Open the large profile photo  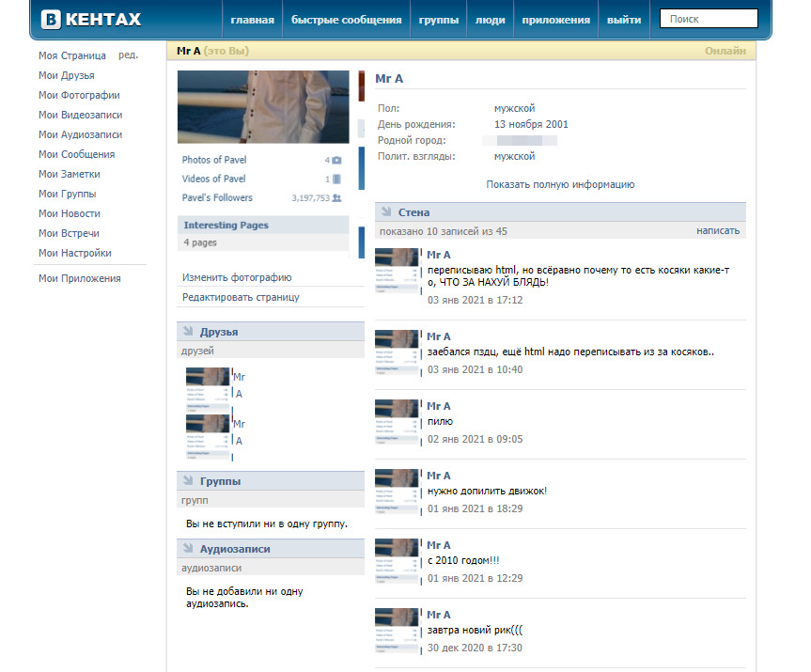263,106
